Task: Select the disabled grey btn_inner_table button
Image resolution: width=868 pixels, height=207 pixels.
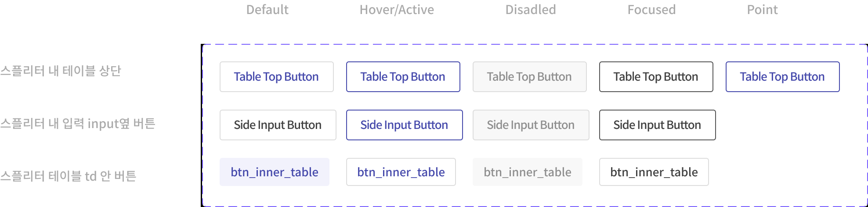Action: tap(528, 172)
